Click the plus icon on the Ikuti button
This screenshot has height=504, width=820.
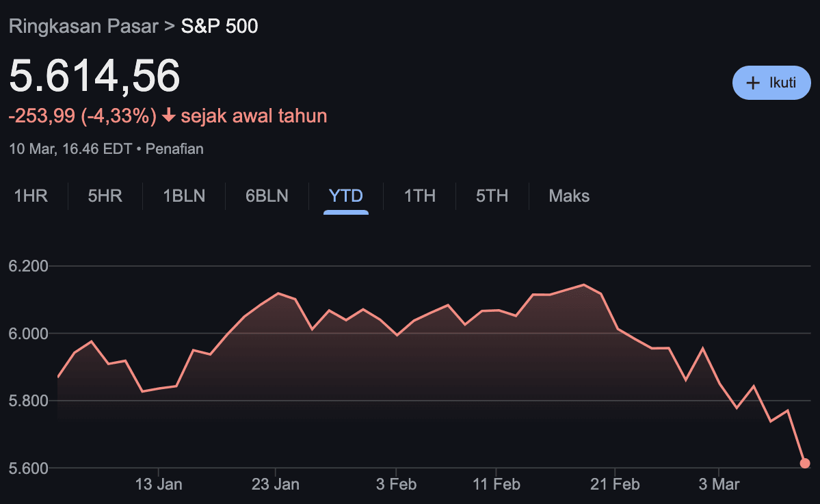[752, 83]
